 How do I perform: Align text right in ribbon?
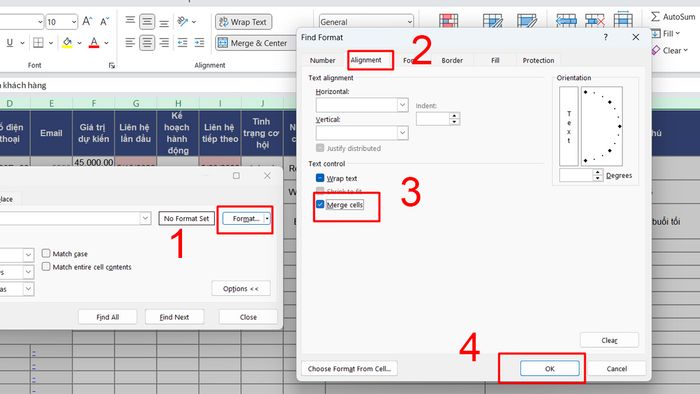tap(164, 43)
